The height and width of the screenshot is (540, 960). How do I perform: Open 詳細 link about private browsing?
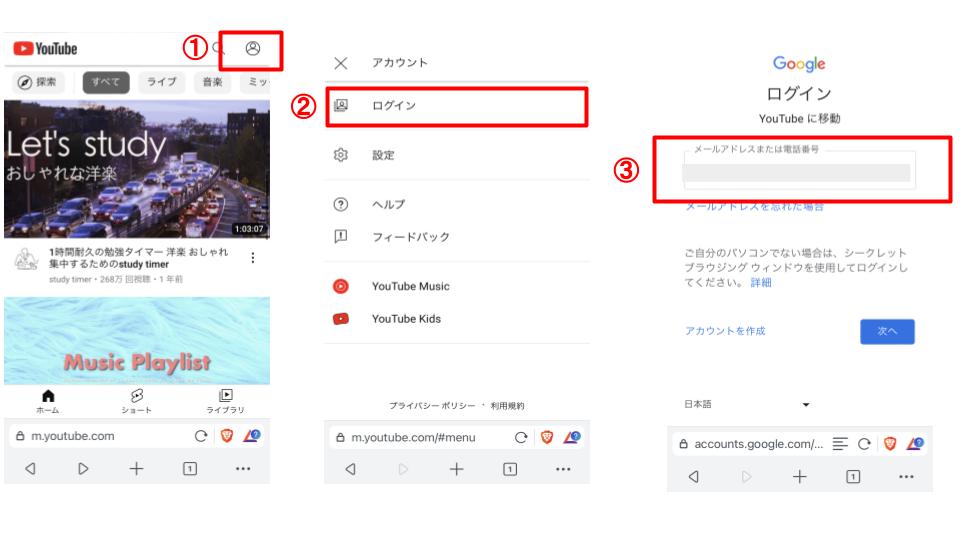[761, 282]
